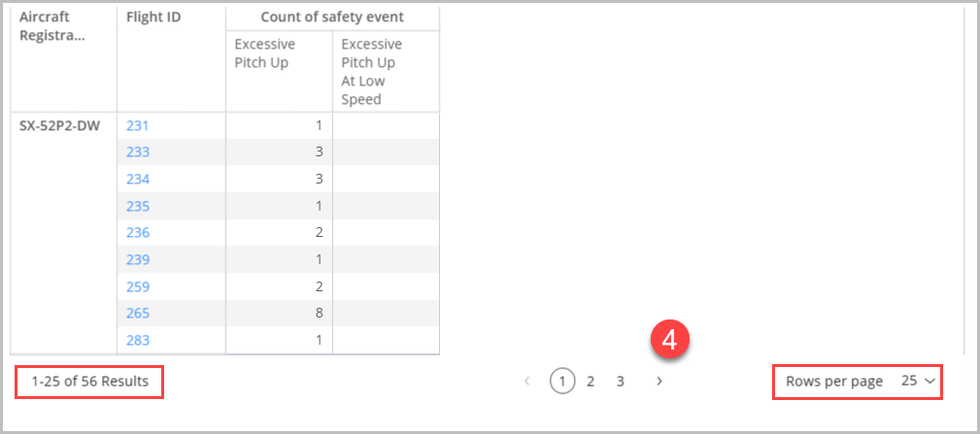Open flight ID 234 link
This screenshot has height=434, width=980.
[138, 180]
